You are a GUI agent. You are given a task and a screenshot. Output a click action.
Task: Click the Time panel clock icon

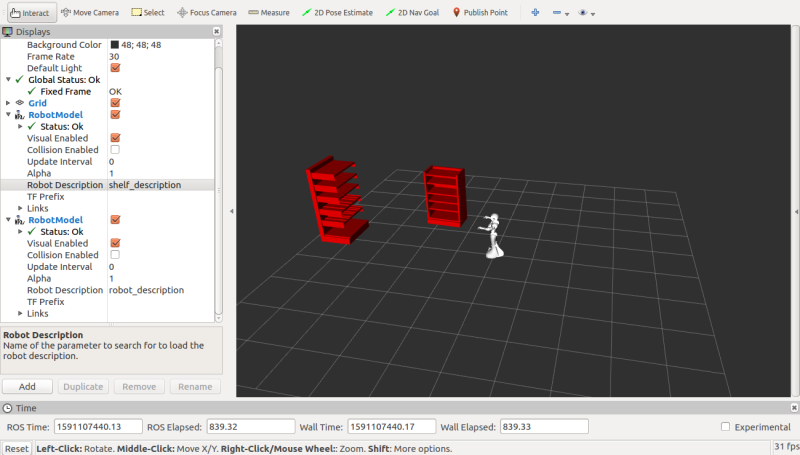pos(7,408)
